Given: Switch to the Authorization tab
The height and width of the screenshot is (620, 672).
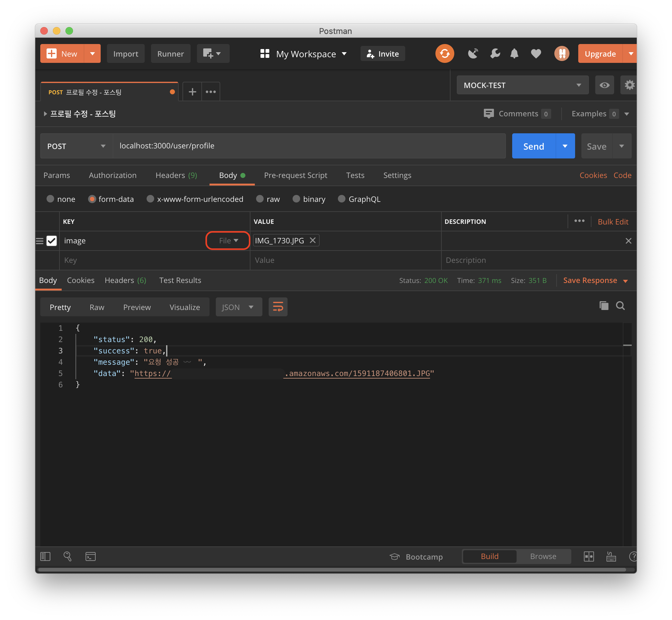Looking at the screenshot, I should point(112,175).
